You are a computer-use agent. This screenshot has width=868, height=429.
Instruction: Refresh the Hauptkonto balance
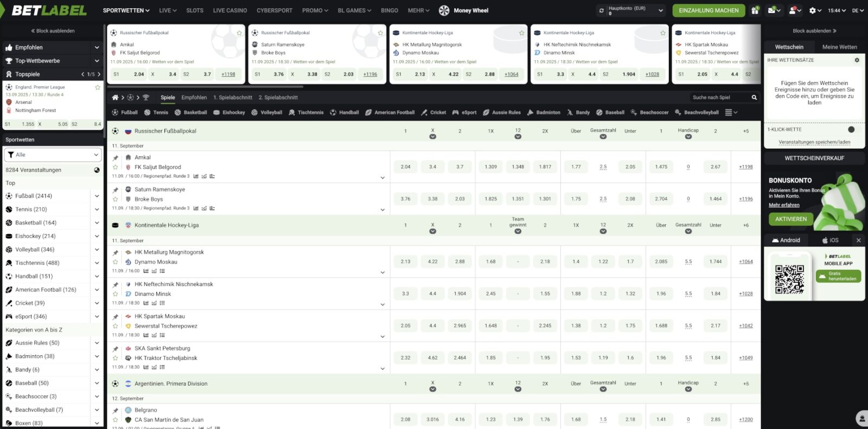pos(601,10)
